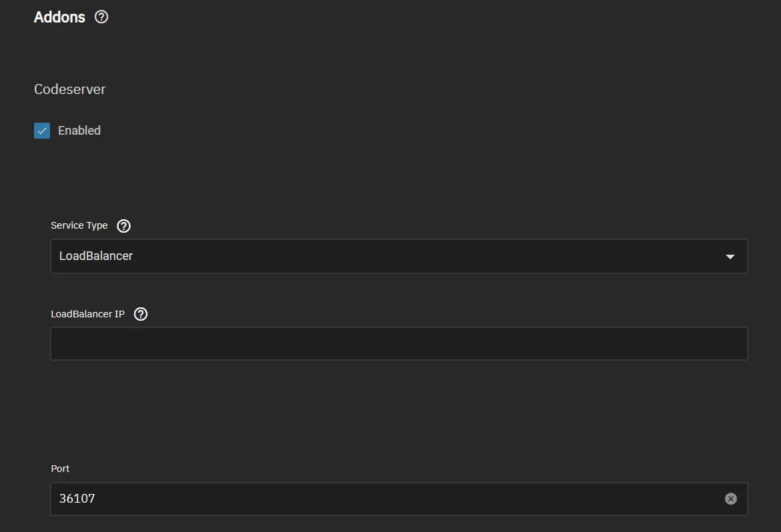Image resolution: width=781 pixels, height=532 pixels.
Task: Click middle of the Service Type box
Action: click(x=399, y=257)
